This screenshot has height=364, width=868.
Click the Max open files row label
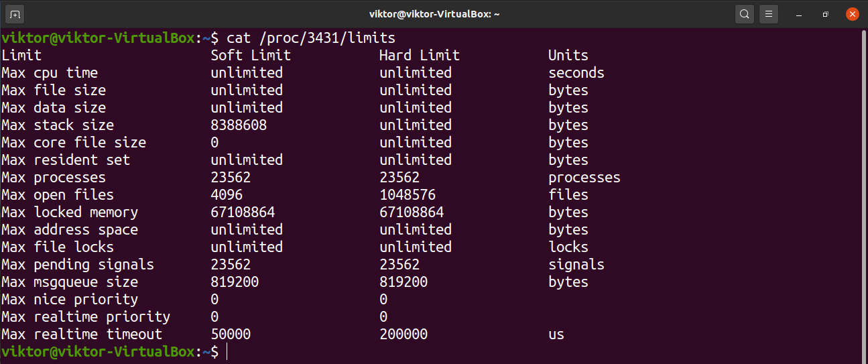[58, 194]
